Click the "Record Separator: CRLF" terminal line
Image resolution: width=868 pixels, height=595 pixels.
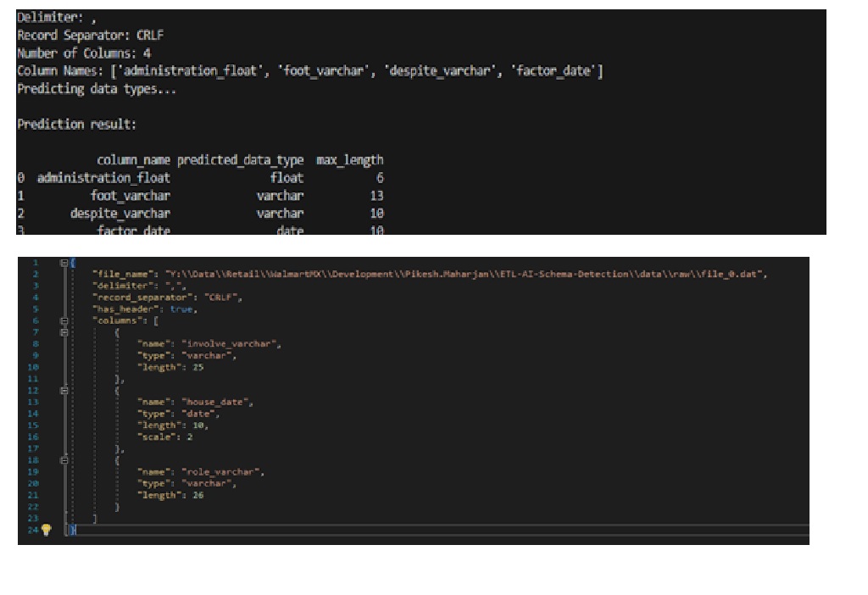[90, 36]
